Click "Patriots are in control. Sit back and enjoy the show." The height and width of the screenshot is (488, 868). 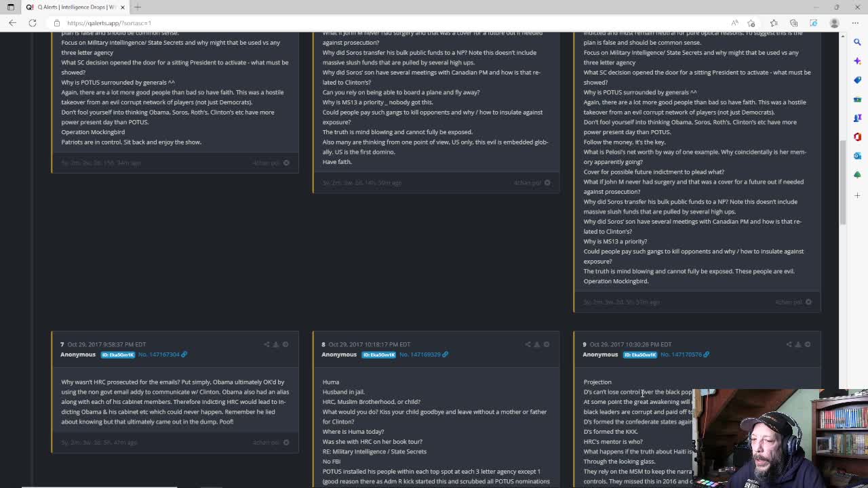(x=131, y=142)
